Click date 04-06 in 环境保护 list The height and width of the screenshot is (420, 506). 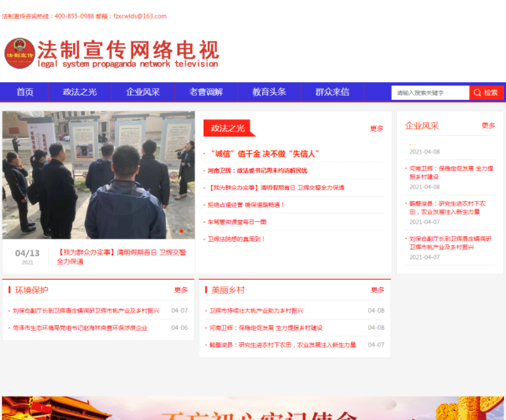[179, 327]
